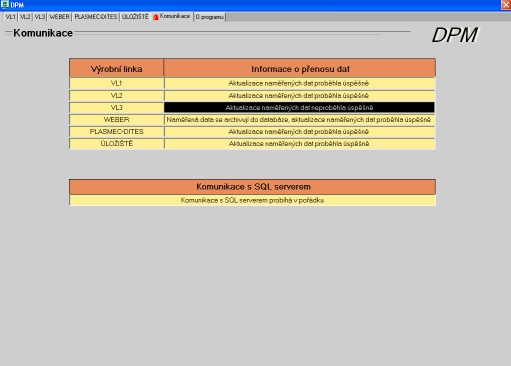Viewport: 511px width, 366px height.
Task: Select the VL1 row in production line column
Action: click(x=116, y=83)
